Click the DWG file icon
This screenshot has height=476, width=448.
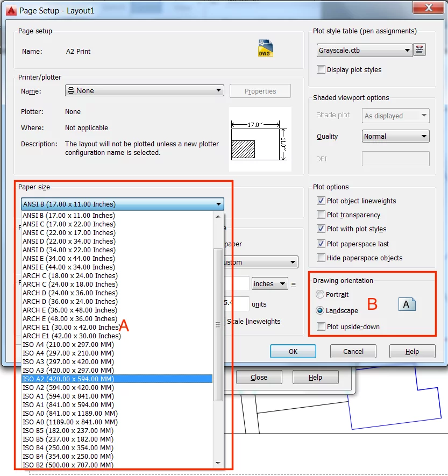coord(264,49)
